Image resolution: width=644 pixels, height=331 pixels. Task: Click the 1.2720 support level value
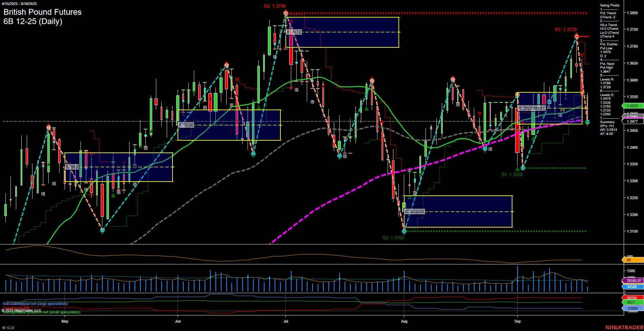point(605,111)
